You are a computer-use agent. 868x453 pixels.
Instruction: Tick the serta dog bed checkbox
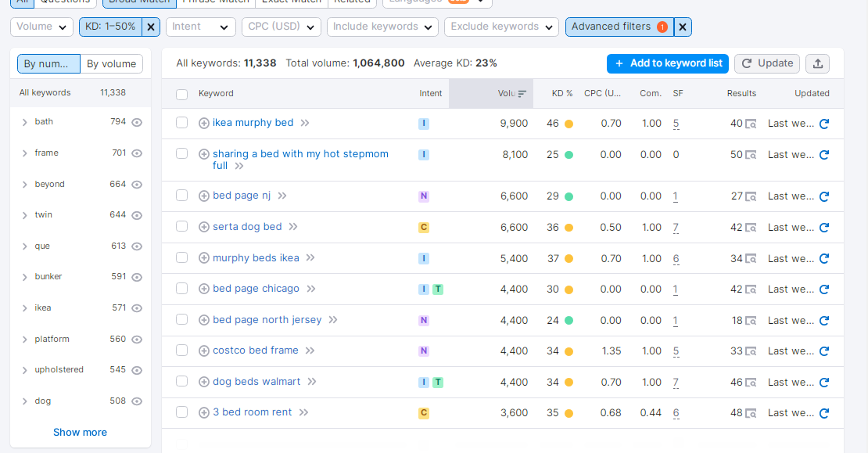coord(181,226)
